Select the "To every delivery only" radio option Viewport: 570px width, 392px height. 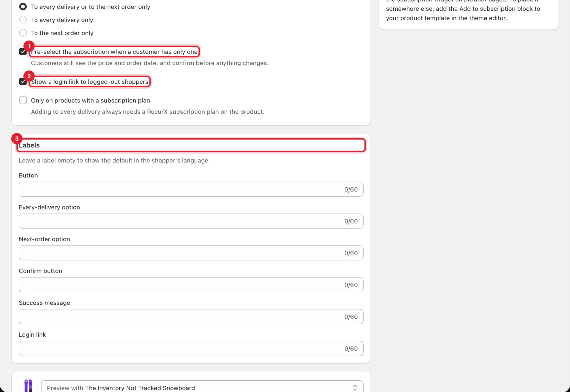(x=23, y=20)
